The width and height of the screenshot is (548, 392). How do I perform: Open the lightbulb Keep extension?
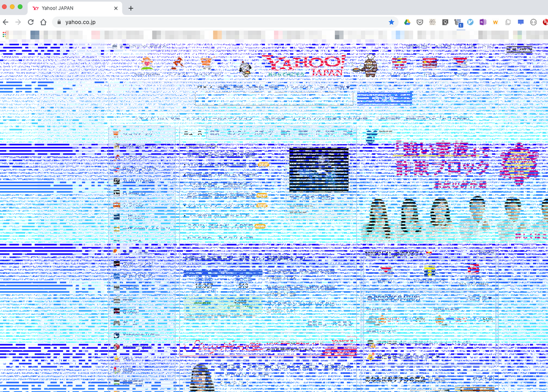[445, 22]
